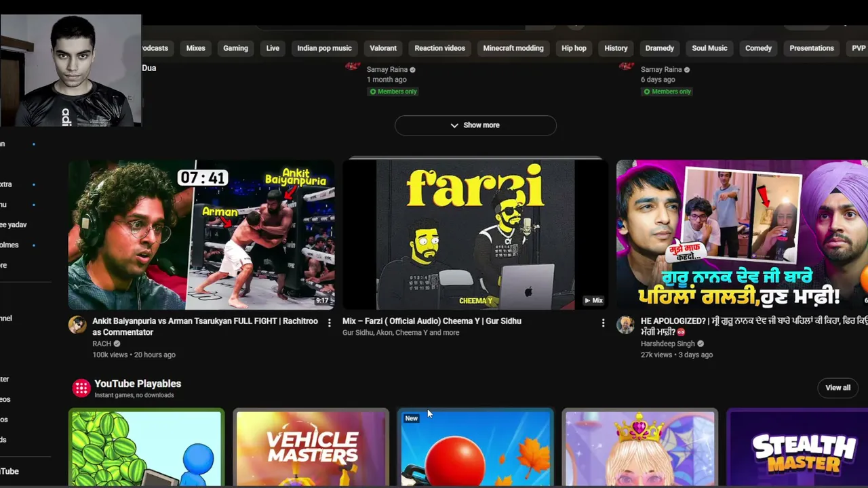The height and width of the screenshot is (488, 868).
Task: Filter by Dramedy
Action: point(660,48)
